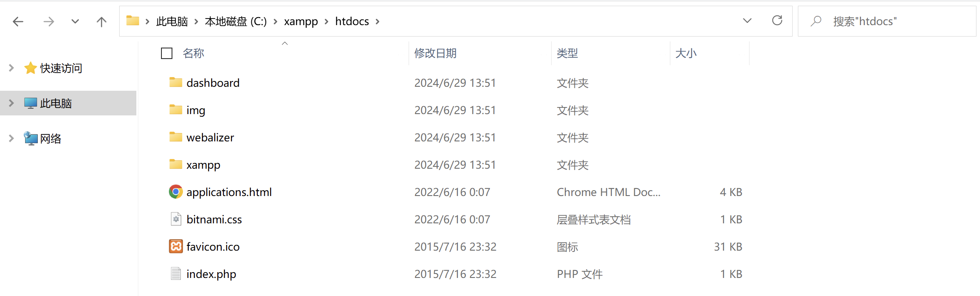The width and height of the screenshot is (980, 296).
Task: Select the favicon.ico XAMPP icon file
Action: 176,246
